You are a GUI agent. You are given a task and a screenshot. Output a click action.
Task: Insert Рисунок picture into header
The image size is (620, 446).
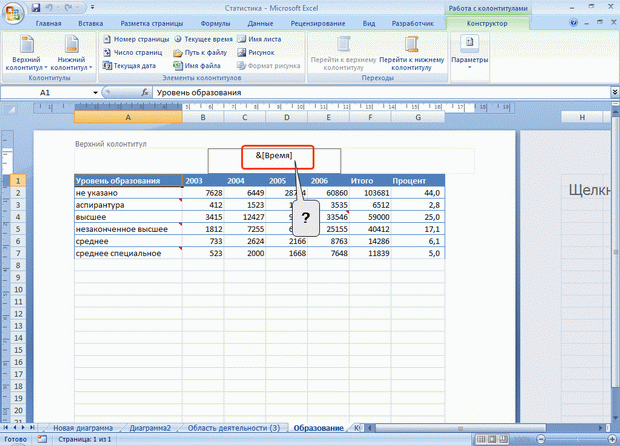pyautogui.click(x=256, y=52)
